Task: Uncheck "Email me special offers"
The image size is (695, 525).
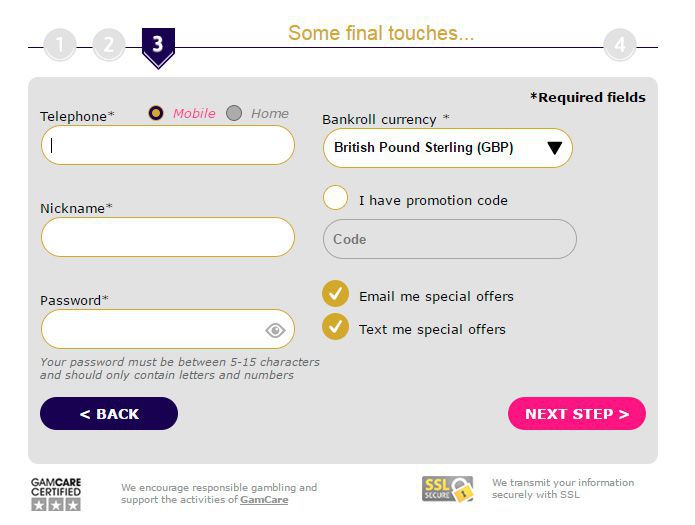Action: coord(336,294)
